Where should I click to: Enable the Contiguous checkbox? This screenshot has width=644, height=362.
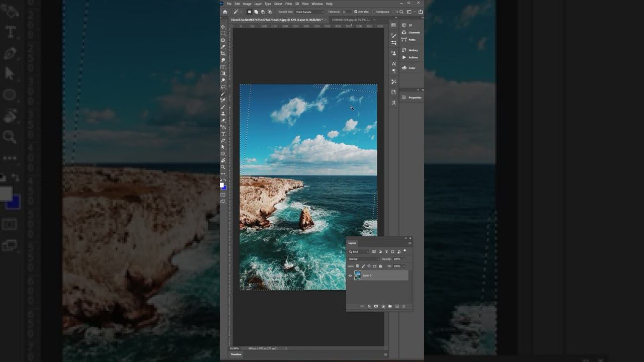click(x=374, y=12)
